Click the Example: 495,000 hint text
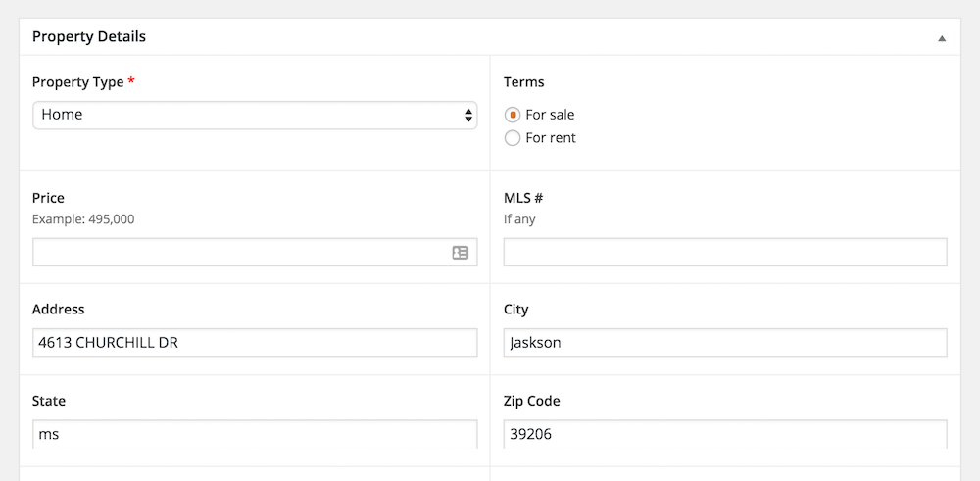Screen dimensions: 980x481 click(x=83, y=219)
